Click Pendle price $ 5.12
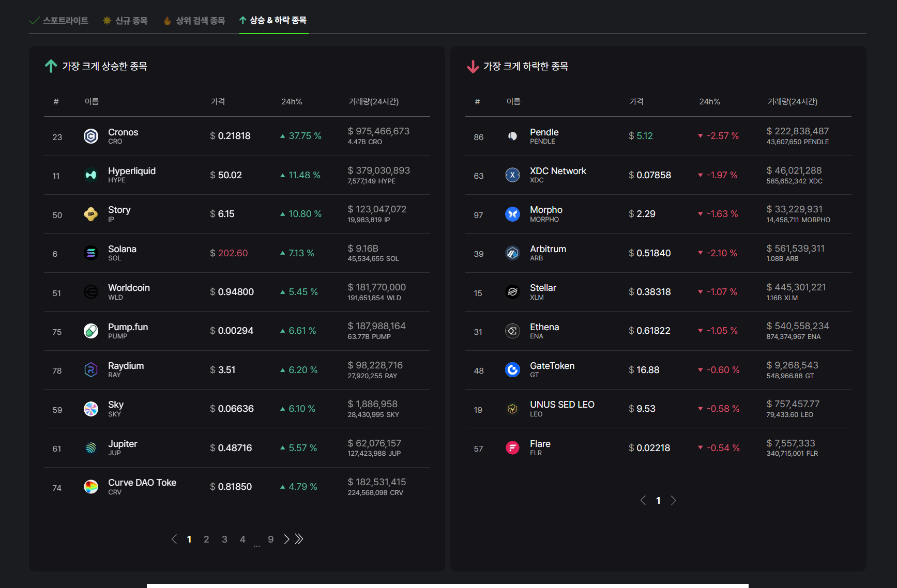897x588 pixels. (641, 136)
